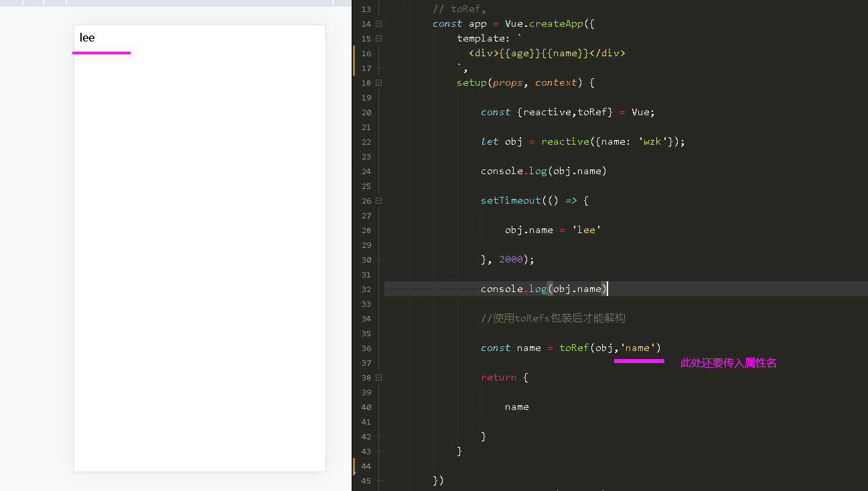Click the 'lee' string on line 28
Screen dimensions: 868x491
tap(586, 230)
